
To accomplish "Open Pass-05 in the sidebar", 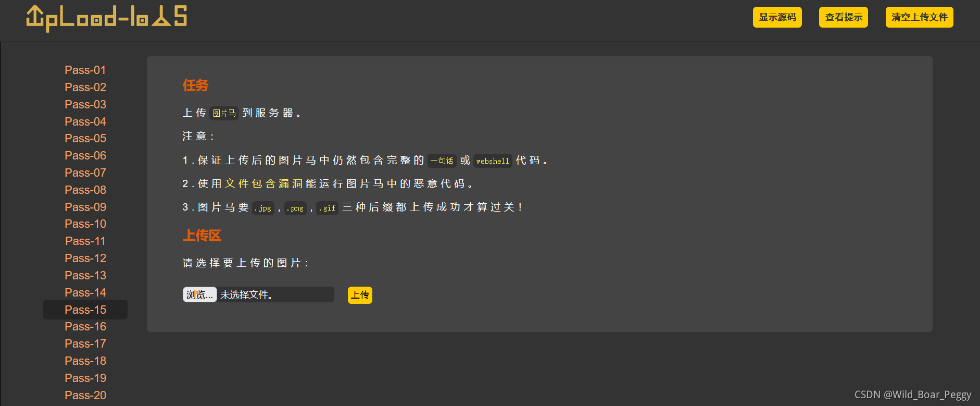I will click(85, 138).
